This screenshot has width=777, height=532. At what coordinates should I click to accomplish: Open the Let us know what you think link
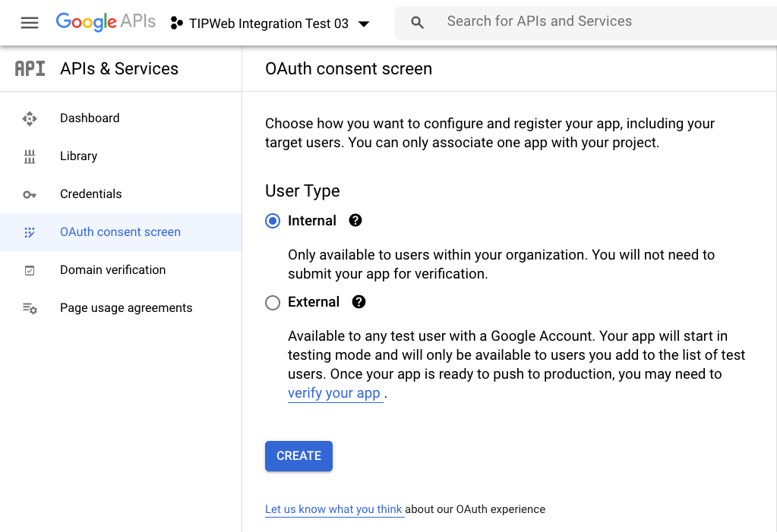pos(333,509)
